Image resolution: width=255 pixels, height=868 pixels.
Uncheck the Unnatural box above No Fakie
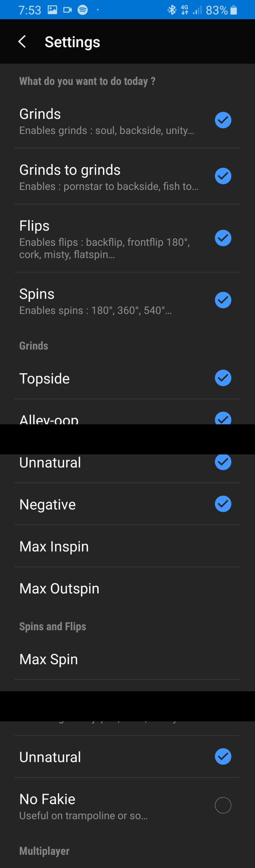click(223, 756)
